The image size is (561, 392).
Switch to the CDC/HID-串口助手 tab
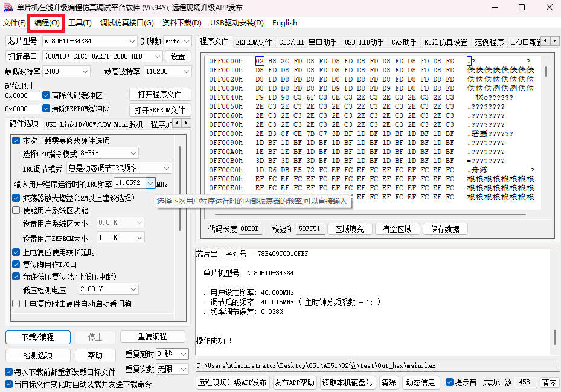tap(308, 42)
